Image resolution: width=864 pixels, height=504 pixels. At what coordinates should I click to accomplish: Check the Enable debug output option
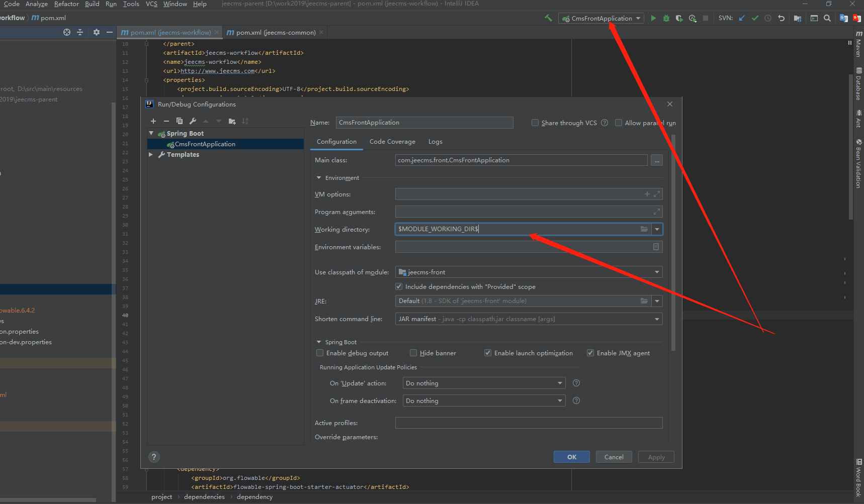[320, 353]
